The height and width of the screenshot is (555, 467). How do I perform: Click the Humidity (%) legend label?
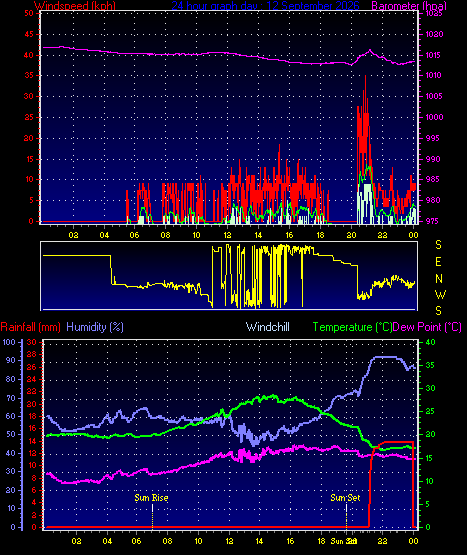(95, 327)
